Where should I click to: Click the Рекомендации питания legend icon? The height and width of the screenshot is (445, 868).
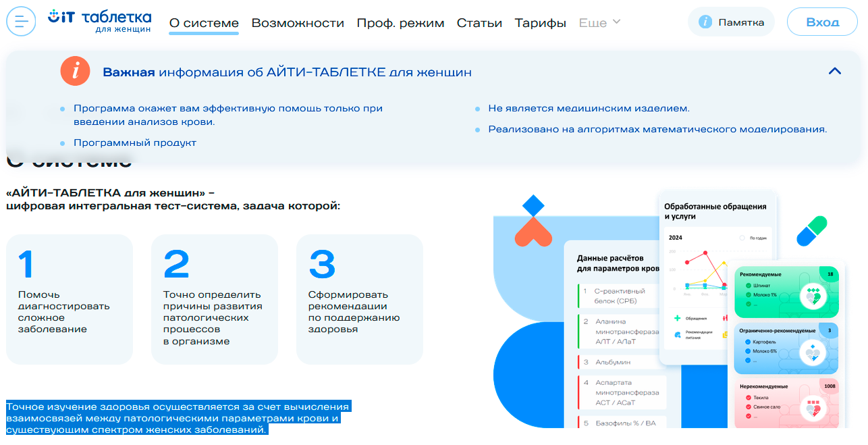click(x=677, y=334)
